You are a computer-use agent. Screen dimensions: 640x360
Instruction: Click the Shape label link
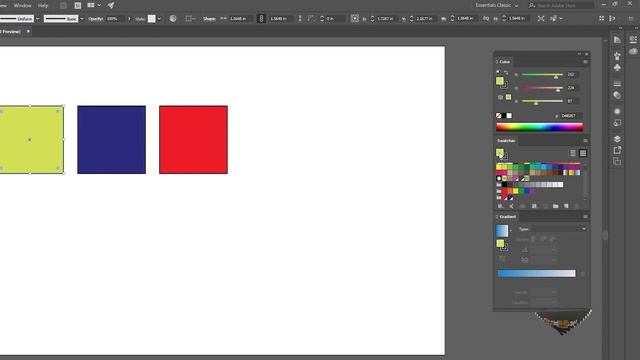[209, 19]
